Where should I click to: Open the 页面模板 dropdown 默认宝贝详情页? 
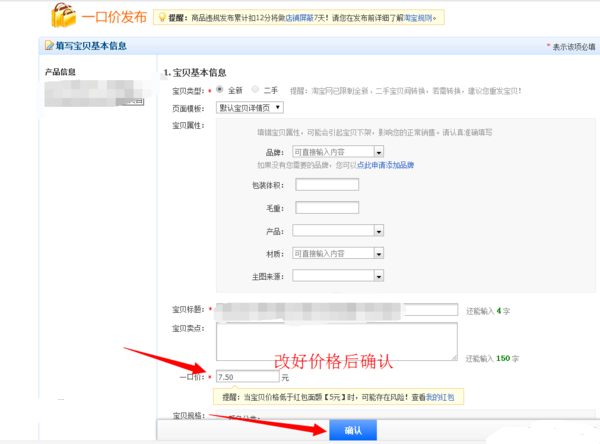tap(249, 108)
